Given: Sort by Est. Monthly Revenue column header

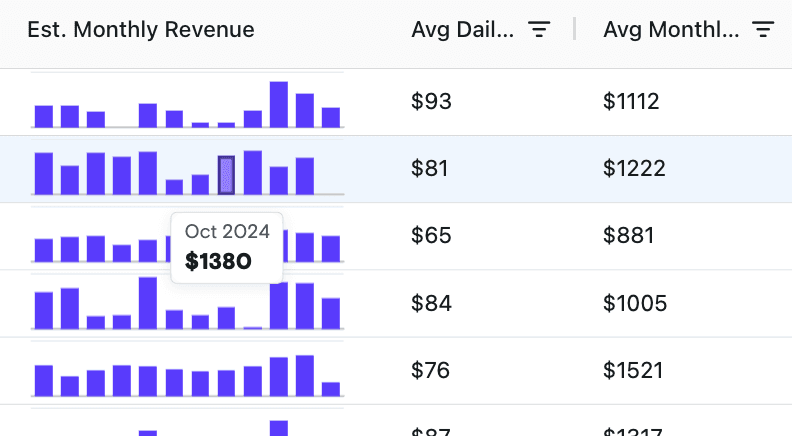Looking at the screenshot, I should 141,30.
